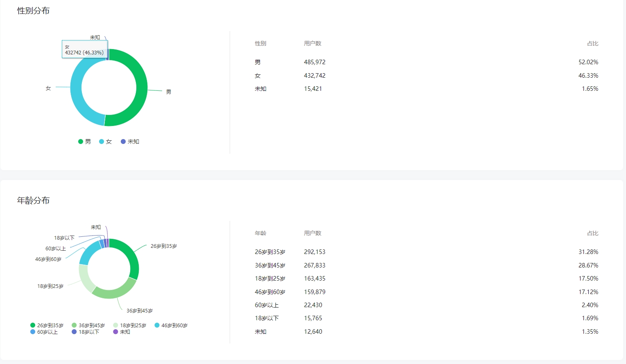The height and width of the screenshot is (364, 626).
Task: Click the 46岁到60岁 segment of age donut
Action: (x=88, y=252)
